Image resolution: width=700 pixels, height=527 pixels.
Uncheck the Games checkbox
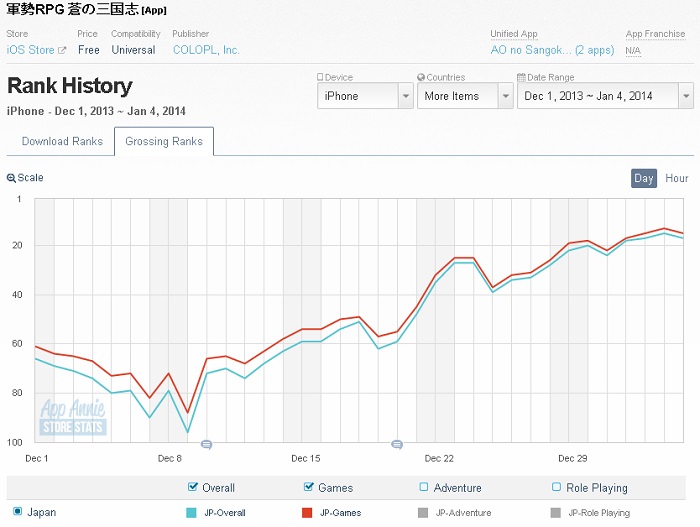pyautogui.click(x=309, y=487)
